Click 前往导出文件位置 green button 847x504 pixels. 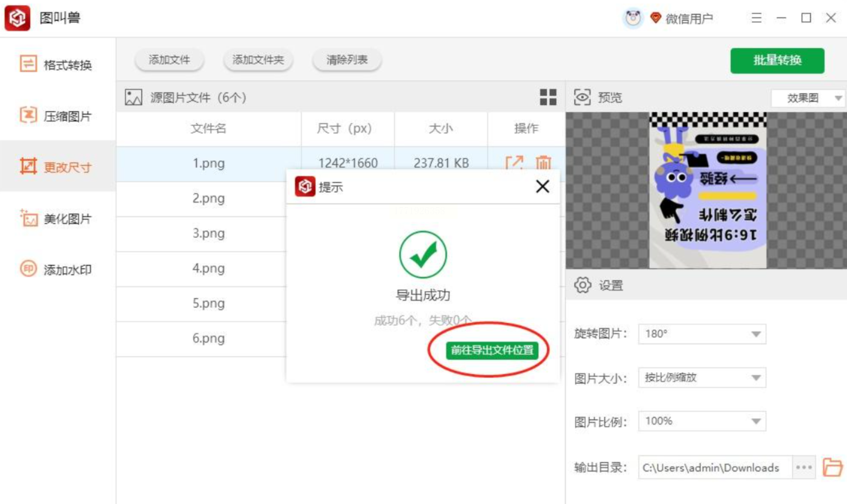[x=492, y=350]
